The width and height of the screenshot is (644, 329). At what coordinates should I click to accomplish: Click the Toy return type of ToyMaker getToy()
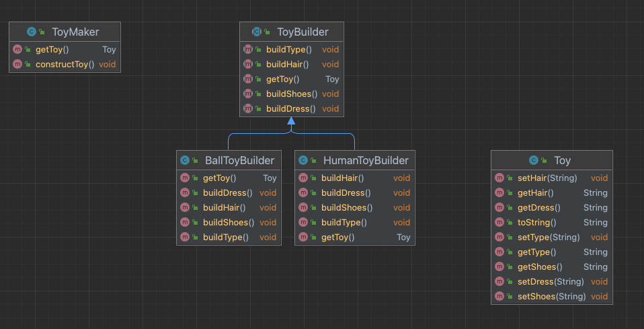(x=109, y=50)
